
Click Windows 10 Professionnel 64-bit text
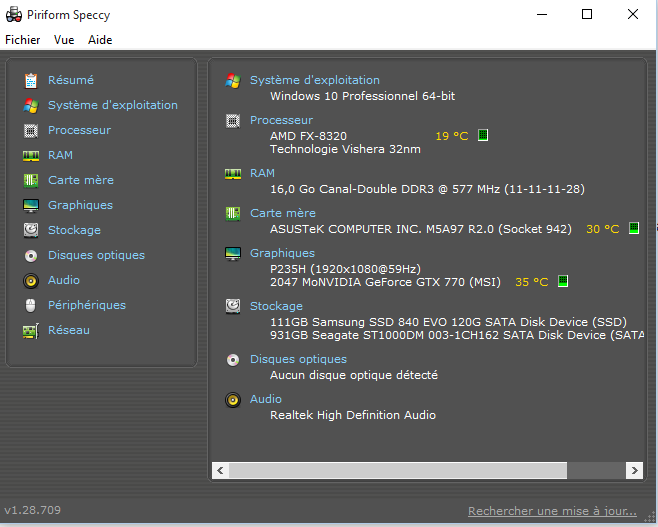point(363,96)
